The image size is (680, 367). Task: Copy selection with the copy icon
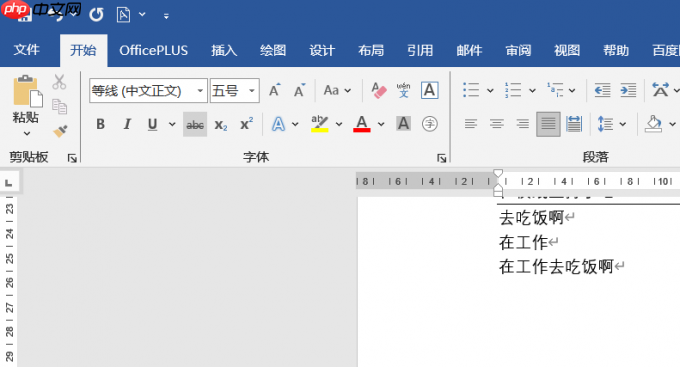[x=59, y=107]
